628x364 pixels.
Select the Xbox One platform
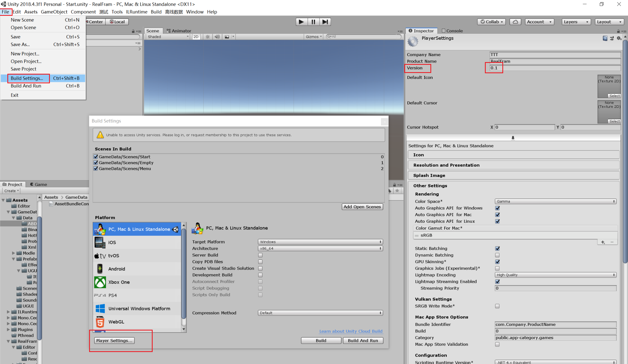click(x=137, y=282)
